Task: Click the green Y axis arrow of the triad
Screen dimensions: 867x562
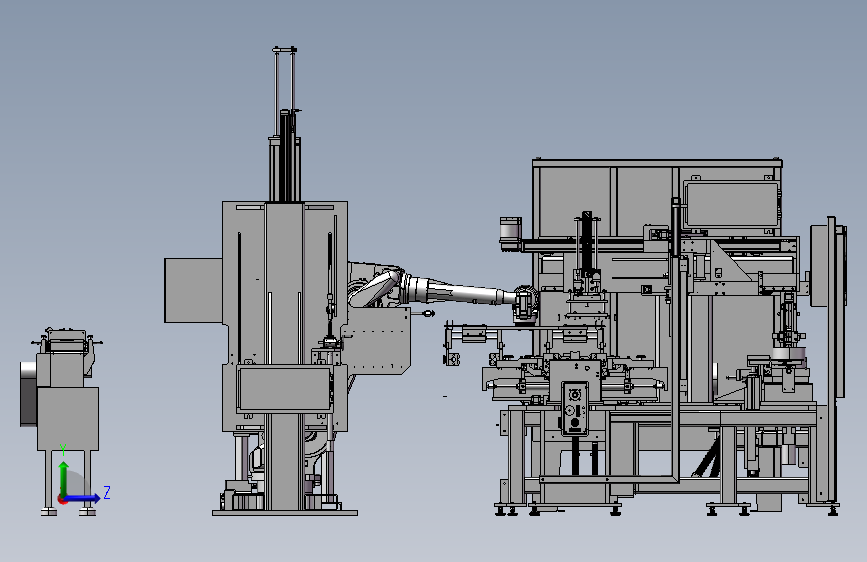Action: tap(64, 478)
